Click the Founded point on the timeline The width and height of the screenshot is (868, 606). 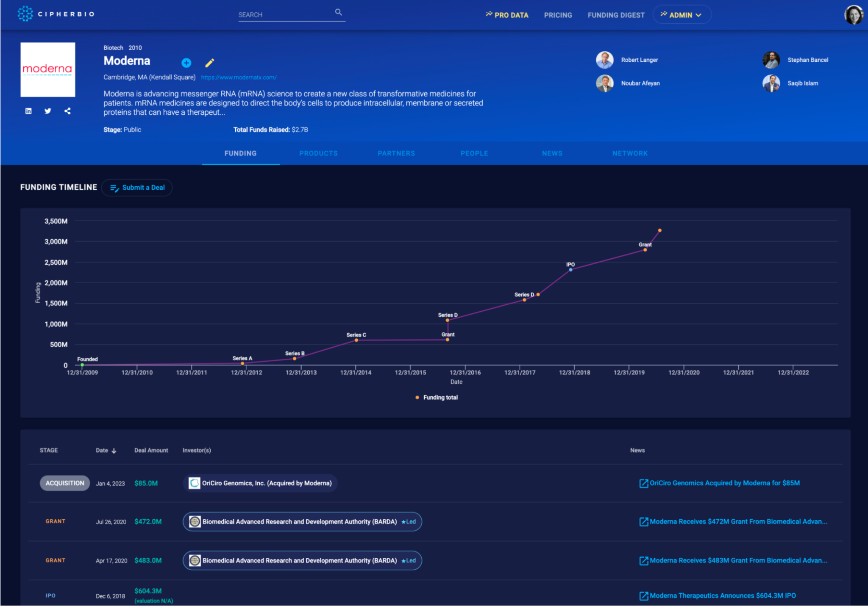[82, 365]
